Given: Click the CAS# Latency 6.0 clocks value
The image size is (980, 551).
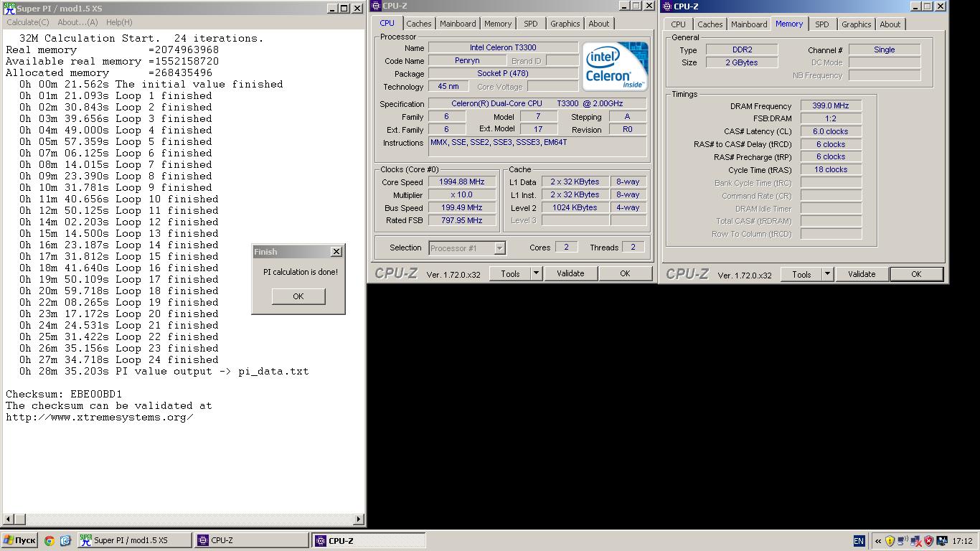Looking at the screenshot, I should coord(831,131).
